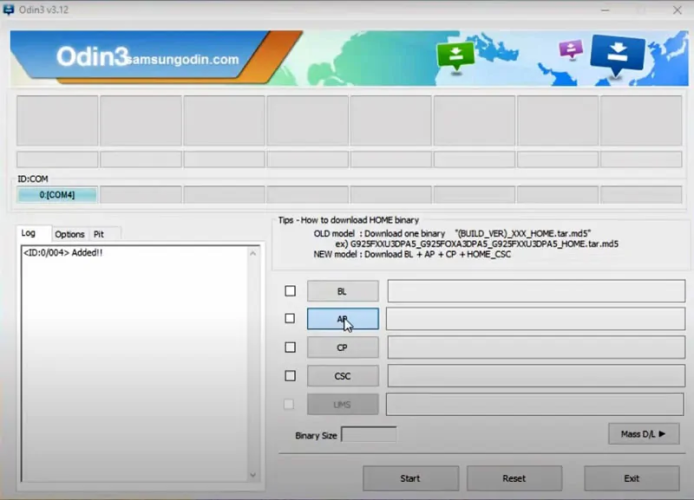Choose a CP file via CP button

[x=343, y=347]
